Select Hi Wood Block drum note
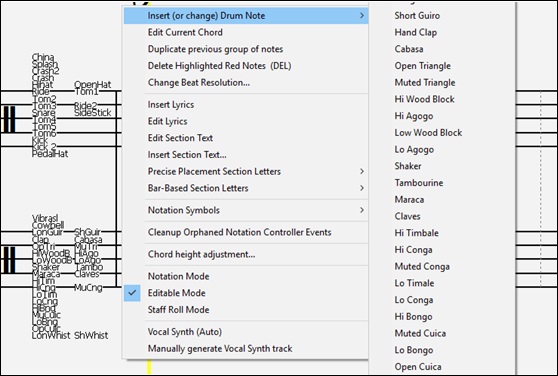Screen dimensions: 558x376 [424, 99]
